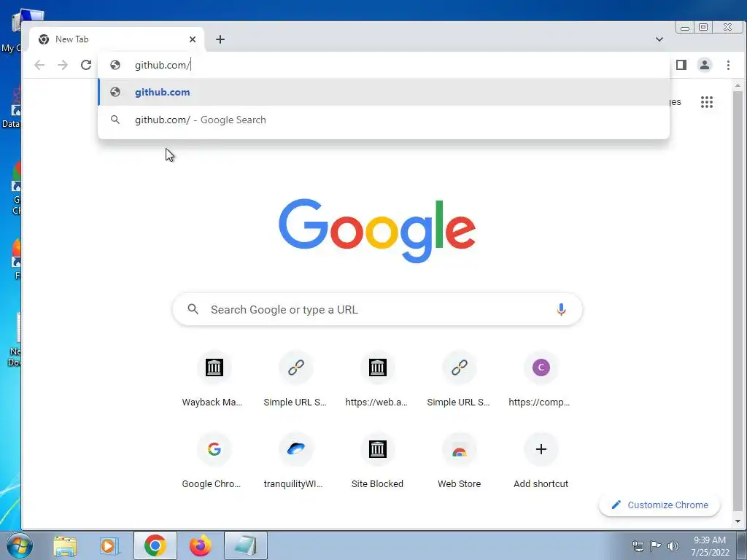Open the second Simple URL S... shortcut

click(459, 379)
